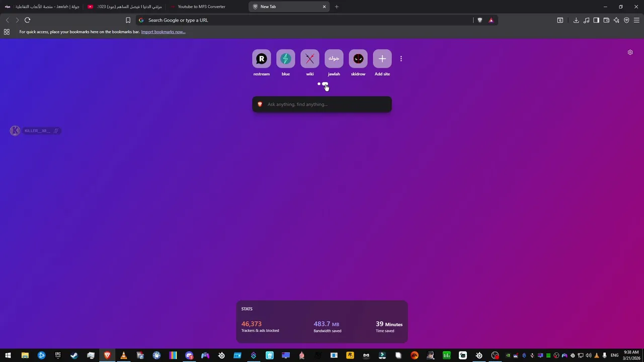Focus the 'Ask anything, find anything' search box
Screen dimensions: 644x362
click(322, 104)
